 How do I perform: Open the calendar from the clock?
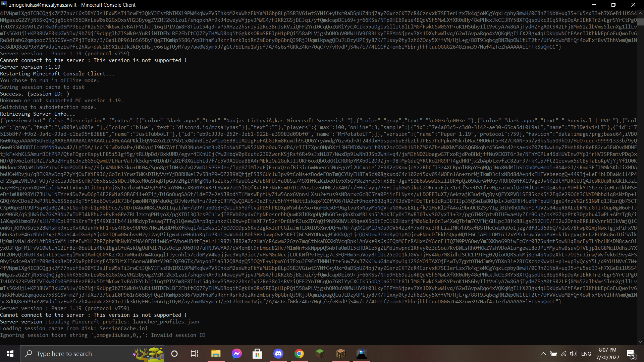coord(607,354)
